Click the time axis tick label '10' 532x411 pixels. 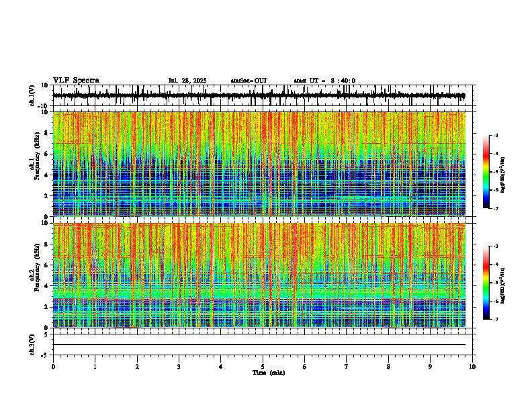(x=472, y=367)
